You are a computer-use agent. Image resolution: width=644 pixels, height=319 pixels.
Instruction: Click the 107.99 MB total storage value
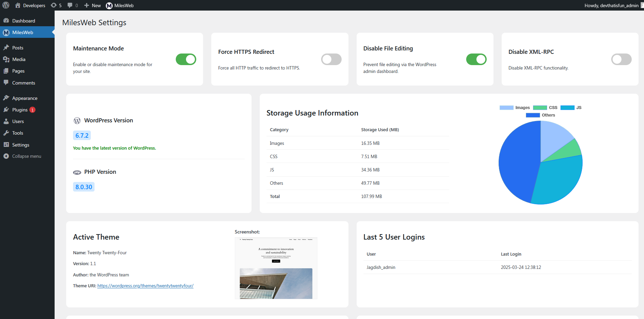click(x=371, y=197)
